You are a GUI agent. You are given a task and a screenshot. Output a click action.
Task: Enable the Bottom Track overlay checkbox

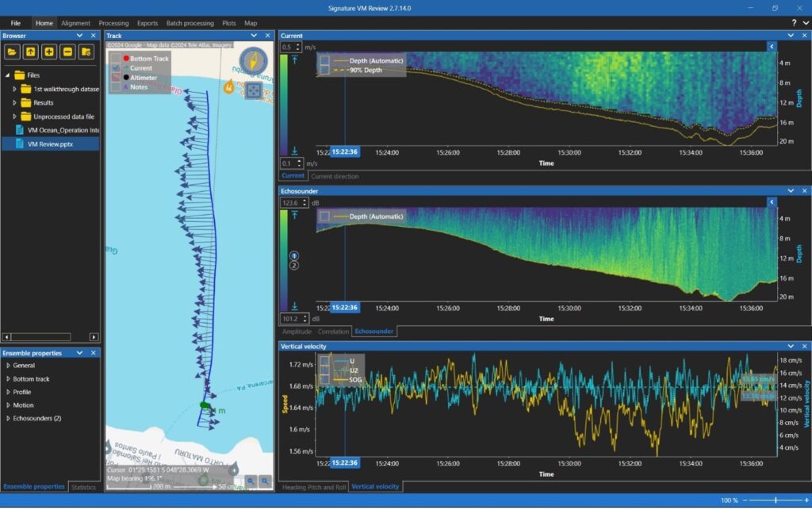pyautogui.click(x=116, y=58)
